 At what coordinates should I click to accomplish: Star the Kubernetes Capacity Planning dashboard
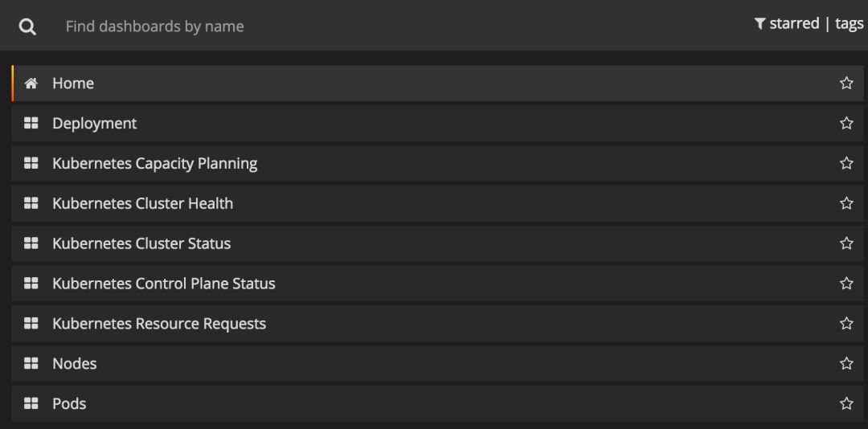pos(846,164)
